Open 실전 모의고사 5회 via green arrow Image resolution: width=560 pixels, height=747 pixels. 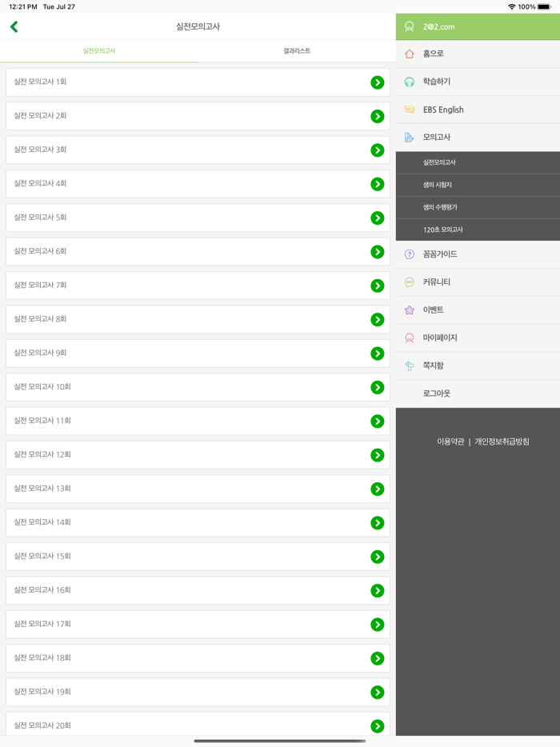(378, 218)
